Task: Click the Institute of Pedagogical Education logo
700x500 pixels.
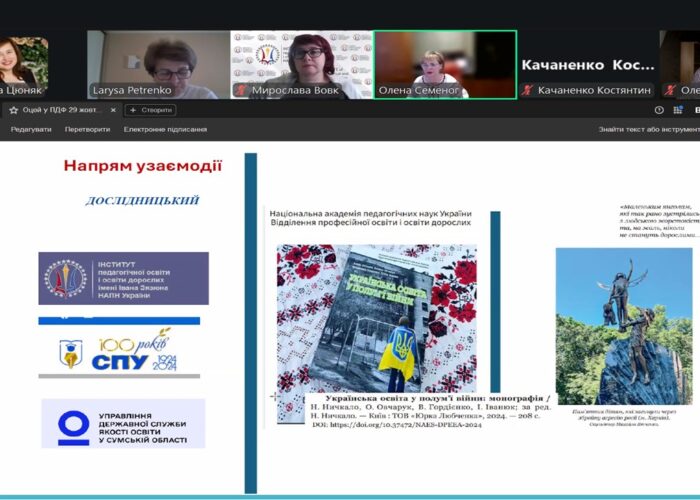Action: (x=124, y=278)
